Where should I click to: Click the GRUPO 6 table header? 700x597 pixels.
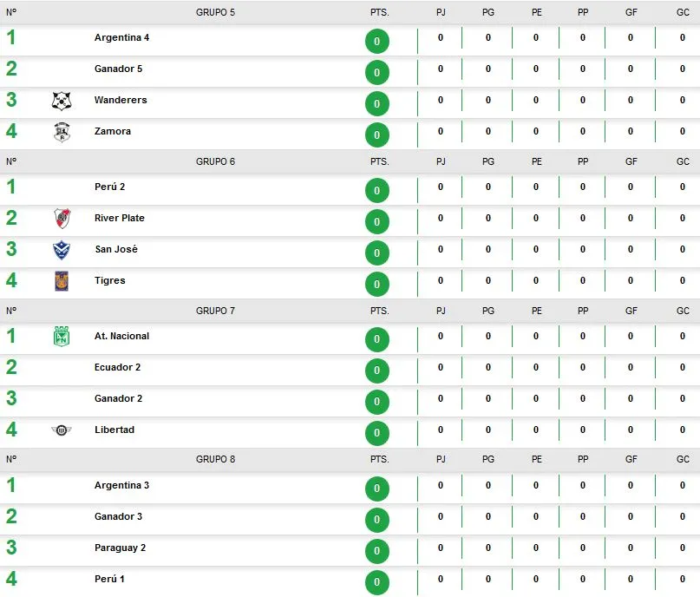(x=215, y=162)
